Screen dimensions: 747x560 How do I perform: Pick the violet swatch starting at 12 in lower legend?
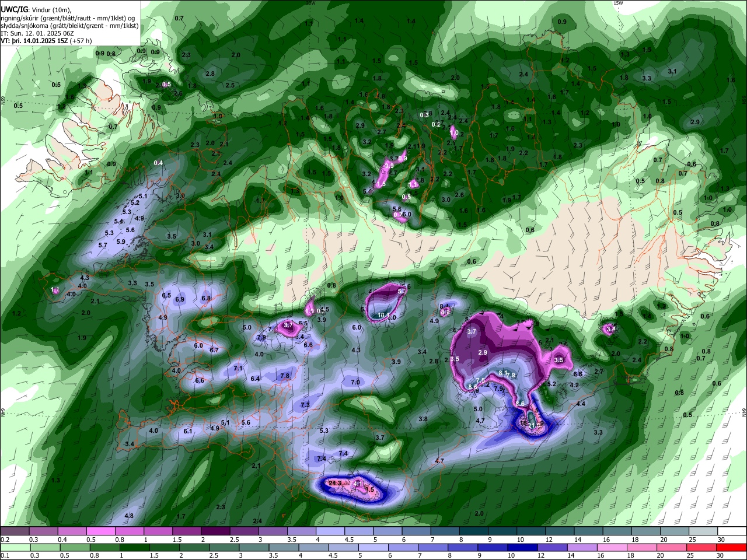point(552,547)
